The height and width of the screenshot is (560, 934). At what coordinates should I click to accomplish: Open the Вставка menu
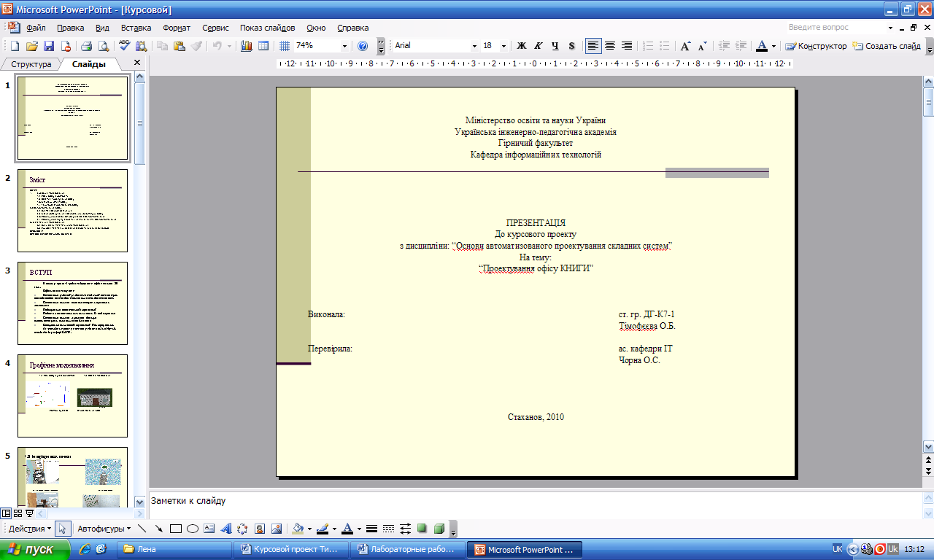pos(136,28)
